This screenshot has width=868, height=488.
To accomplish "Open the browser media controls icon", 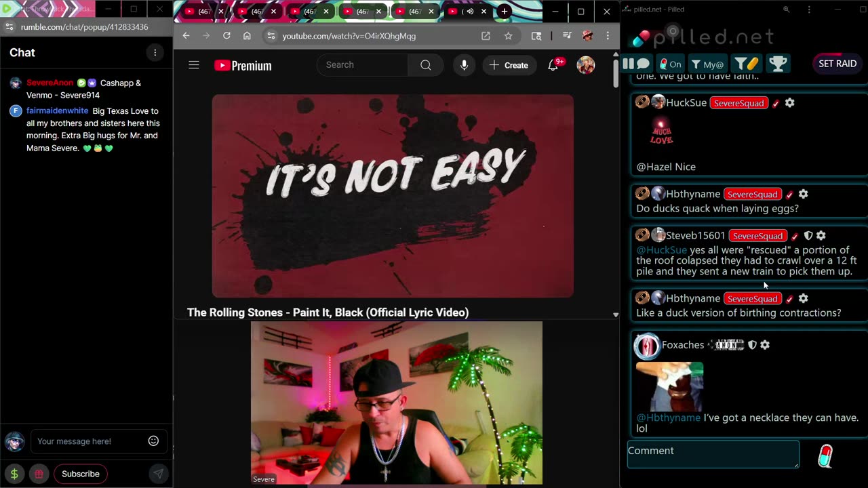I will [x=567, y=36].
